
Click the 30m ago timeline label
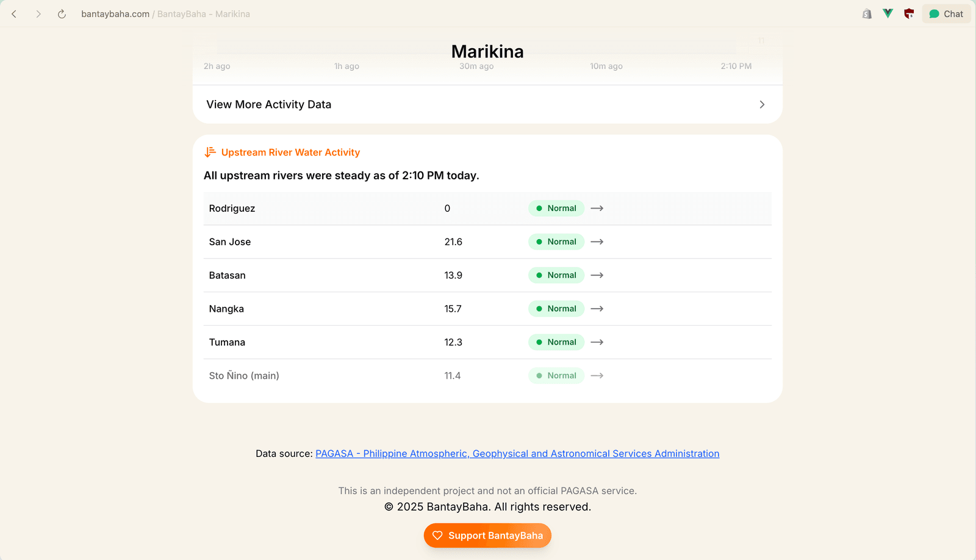click(x=476, y=66)
